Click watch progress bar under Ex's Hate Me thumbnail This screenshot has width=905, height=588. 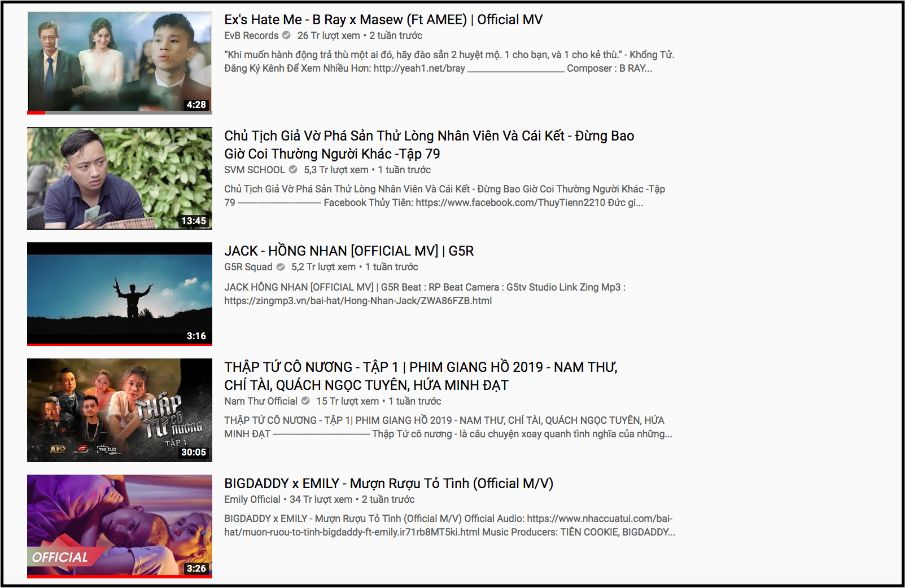(120, 113)
